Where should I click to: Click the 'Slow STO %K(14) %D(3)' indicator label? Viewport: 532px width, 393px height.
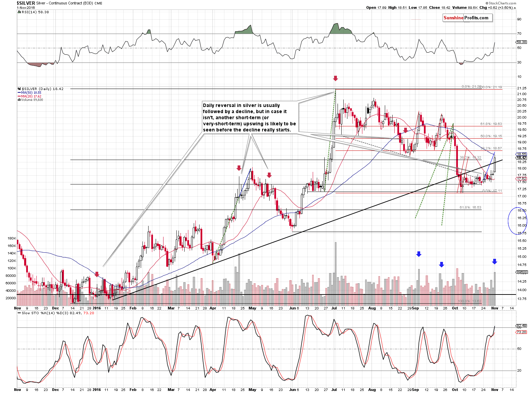45,313
